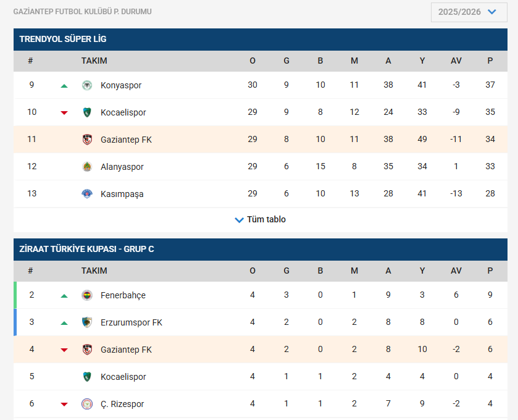Click the Kasımpaşa club logo
This screenshot has height=420, width=518.
pyautogui.click(x=87, y=194)
